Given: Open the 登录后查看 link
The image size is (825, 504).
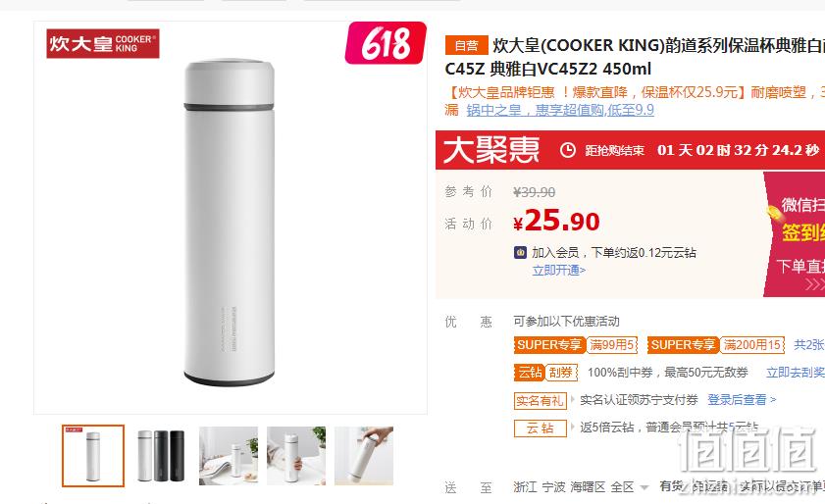Looking at the screenshot, I should (742, 400).
